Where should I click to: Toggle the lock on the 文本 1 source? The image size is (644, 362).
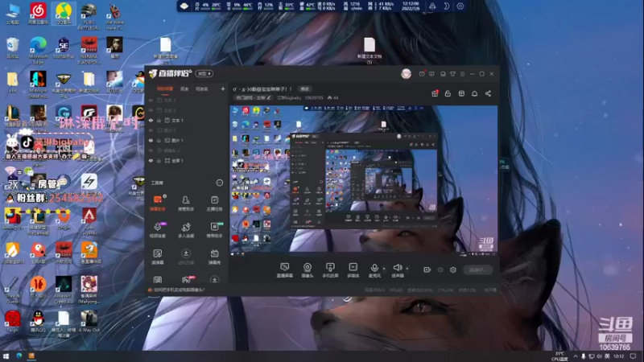[159, 120]
